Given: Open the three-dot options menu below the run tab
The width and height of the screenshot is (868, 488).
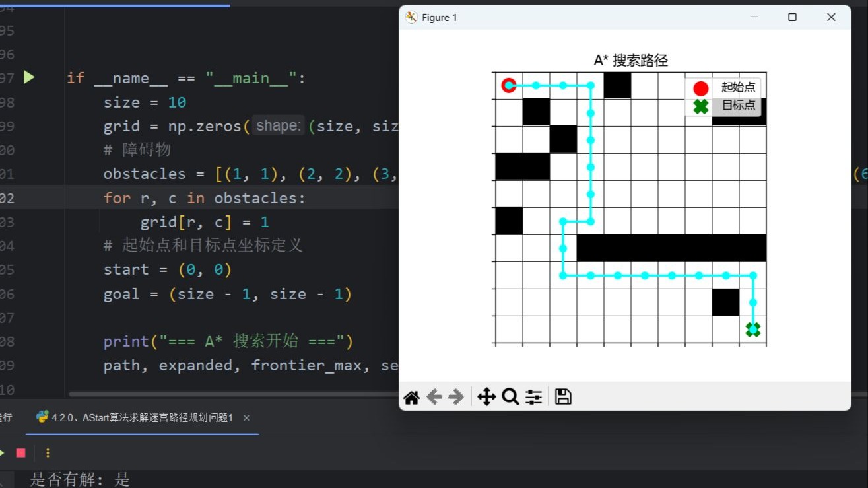Looking at the screenshot, I should click(47, 452).
